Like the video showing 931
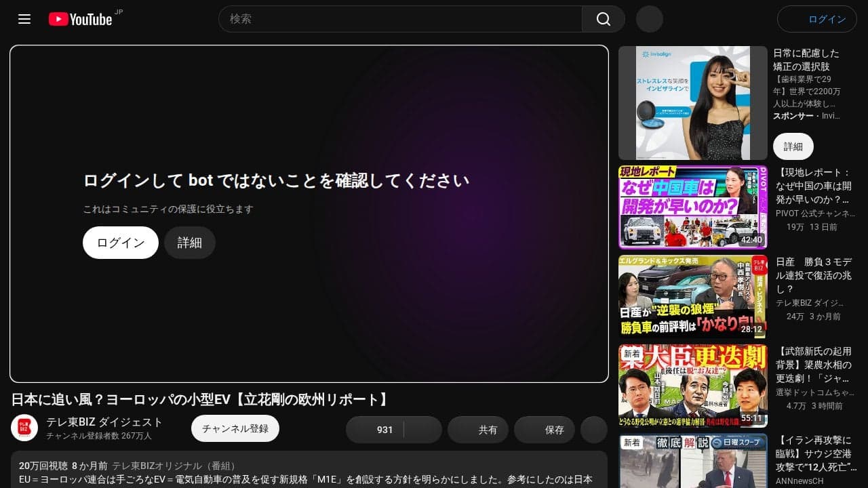This screenshot has height=488, width=868. (x=375, y=430)
